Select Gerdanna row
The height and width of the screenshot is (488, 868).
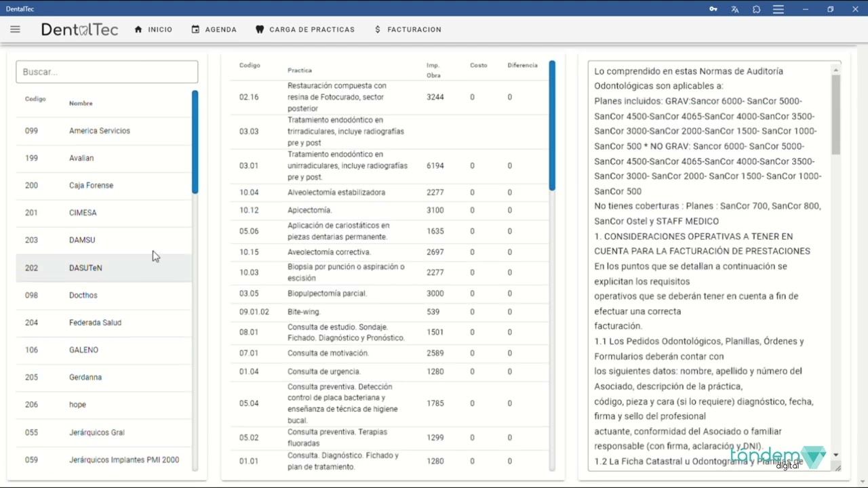pyautogui.click(x=104, y=378)
